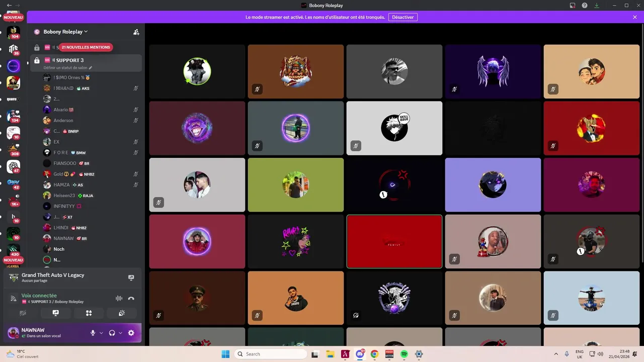
Task: Open the help question mark icon
Action: (585, 5)
